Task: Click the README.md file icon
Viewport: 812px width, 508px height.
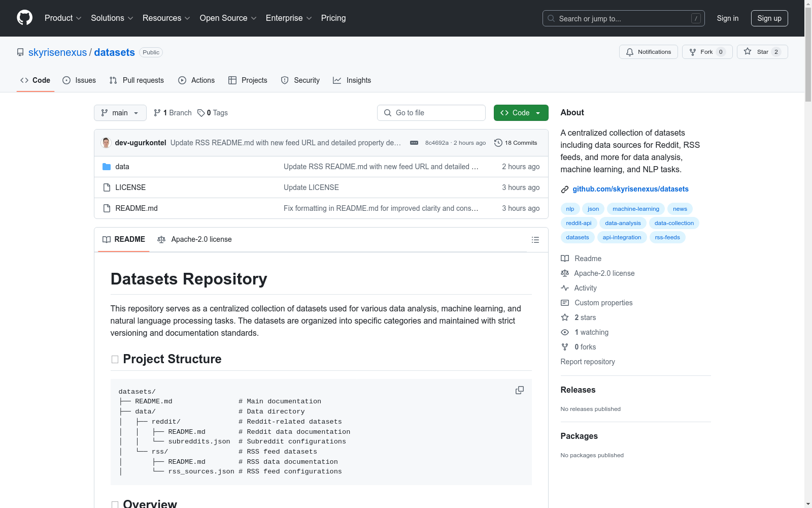Action: (107, 208)
